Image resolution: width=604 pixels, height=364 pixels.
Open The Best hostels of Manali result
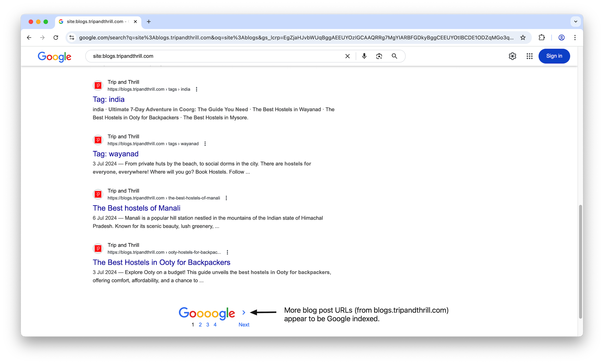point(137,208)
